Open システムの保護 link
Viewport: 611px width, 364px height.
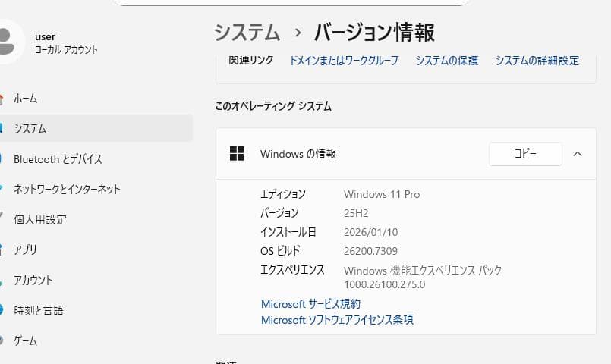tap(447, 61)
